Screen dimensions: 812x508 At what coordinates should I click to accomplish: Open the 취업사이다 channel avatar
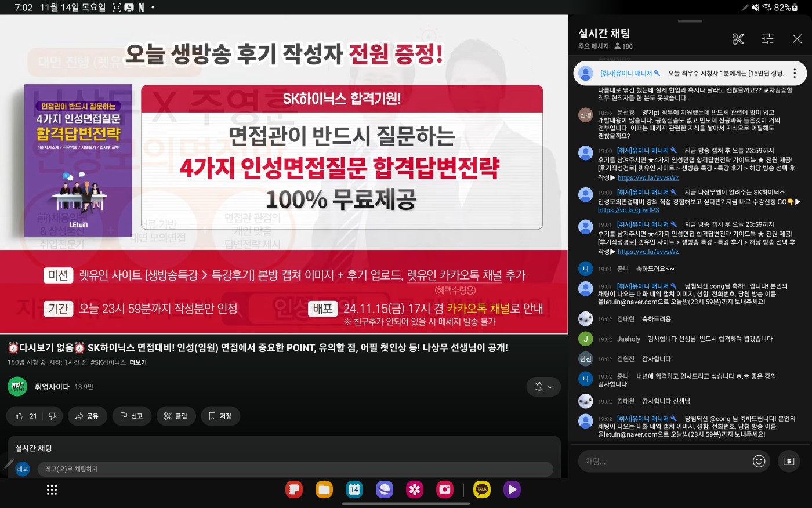[17, 387]
